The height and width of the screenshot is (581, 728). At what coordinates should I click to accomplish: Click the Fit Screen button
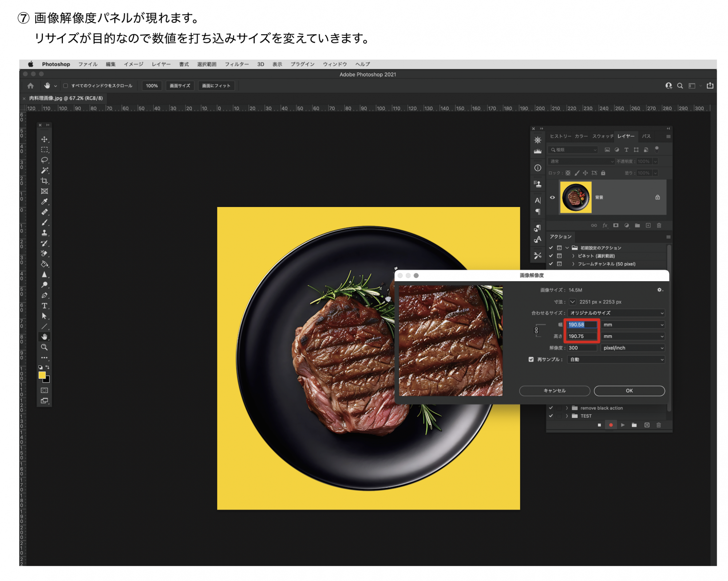pos(216,86)
